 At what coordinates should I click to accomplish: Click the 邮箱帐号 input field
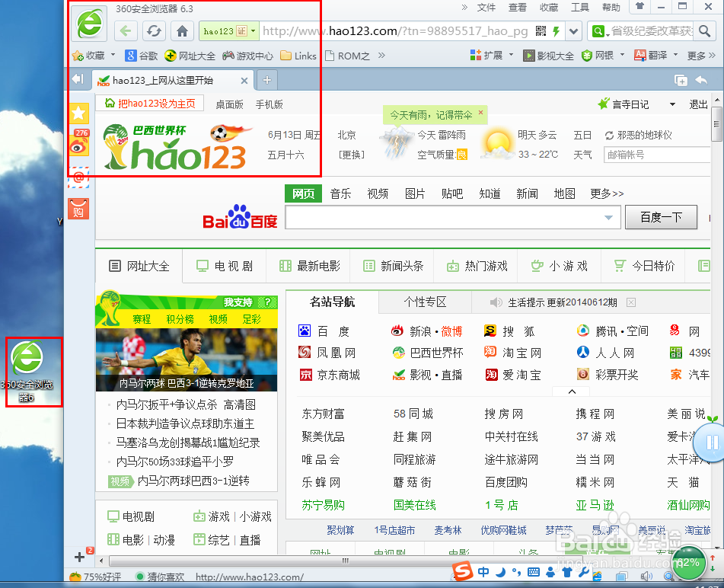(656, 155)
